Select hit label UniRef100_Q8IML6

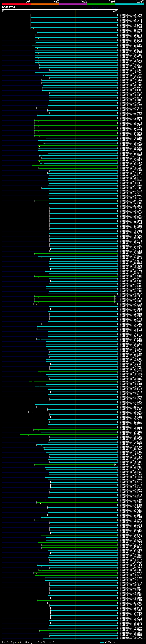click(131, 296)
